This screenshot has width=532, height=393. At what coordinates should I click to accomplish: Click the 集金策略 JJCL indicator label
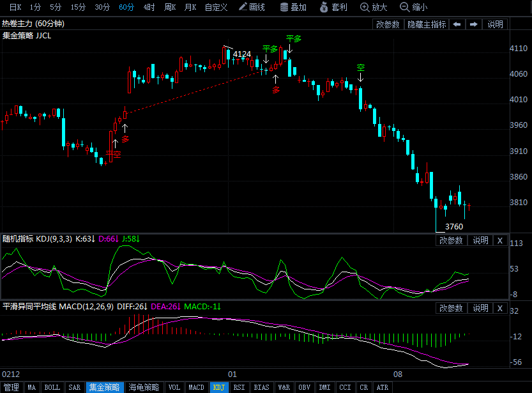(x=27, y=36)
